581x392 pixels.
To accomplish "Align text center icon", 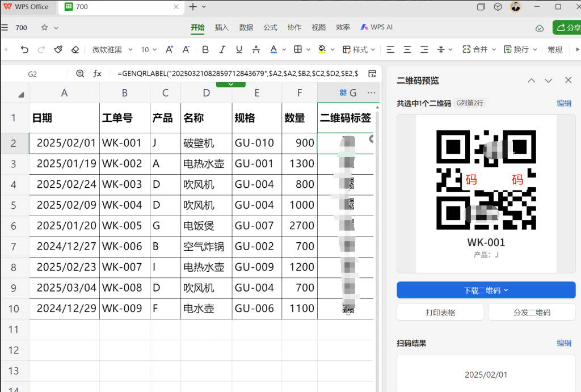I will click(x=407, y=49).
